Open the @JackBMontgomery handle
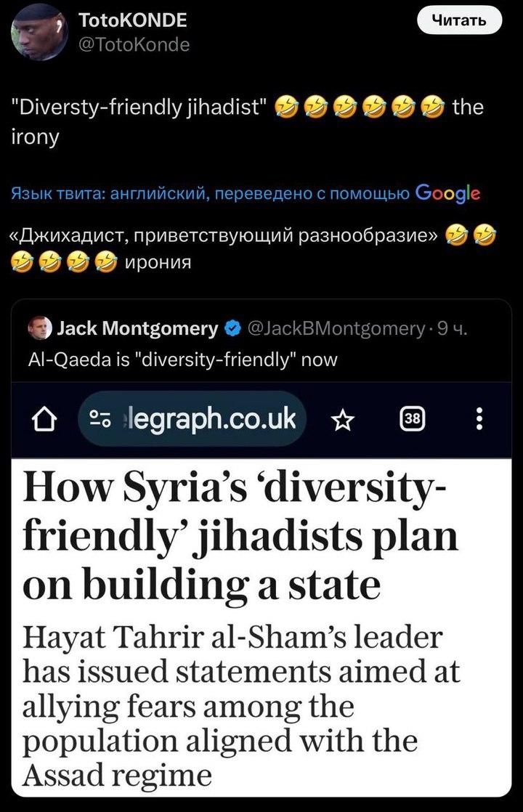523x812 pixels. [x=336, y=328]
